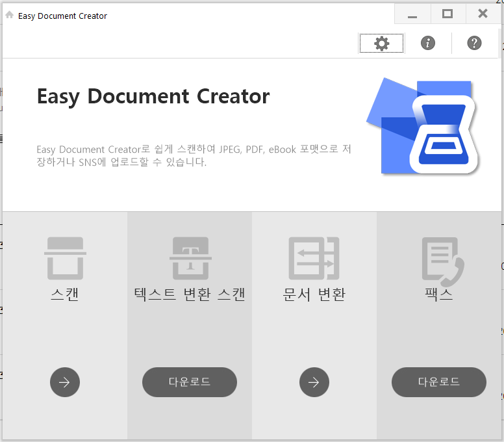Start scan with the 스캔 arrow button
Screen dimensions: 504x442
pos(64,382)
